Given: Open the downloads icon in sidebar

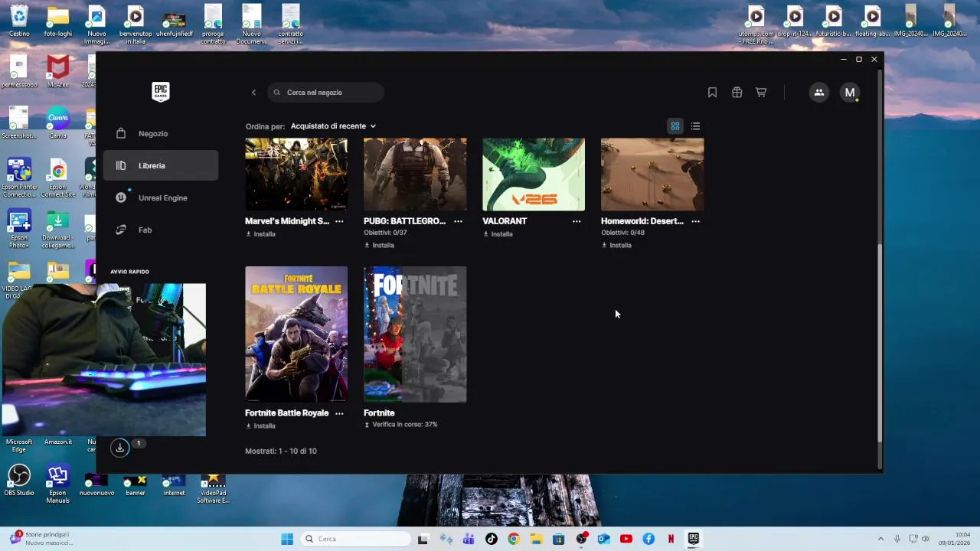Looking at the screenshot, I should [x=120, y=448].
